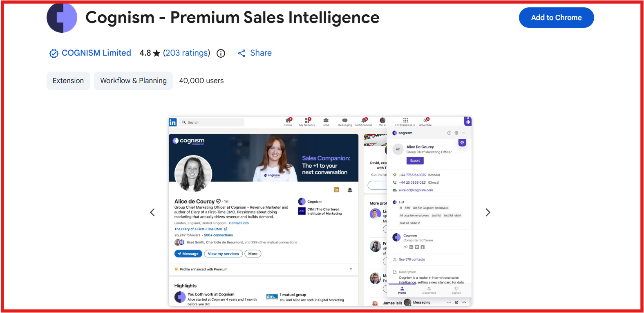Click the Messaging bar at preview bottom
This screenshot has width=644, height=313.
point(435,302)
